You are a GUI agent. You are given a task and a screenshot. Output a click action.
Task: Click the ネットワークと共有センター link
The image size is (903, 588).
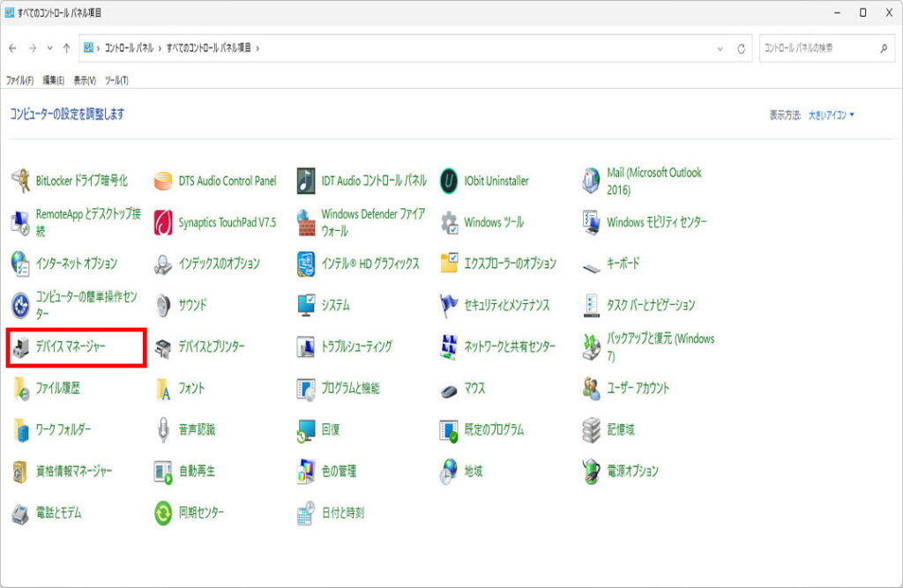coord(510,346)
